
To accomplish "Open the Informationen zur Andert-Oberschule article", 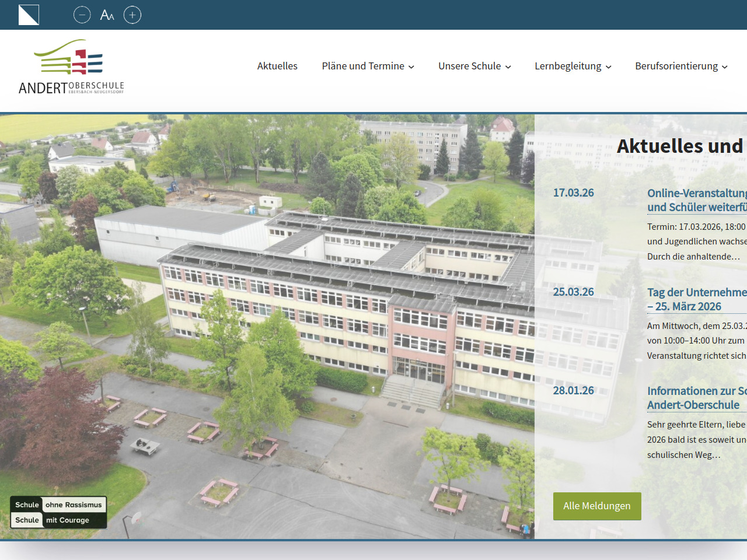I will 696,398.
